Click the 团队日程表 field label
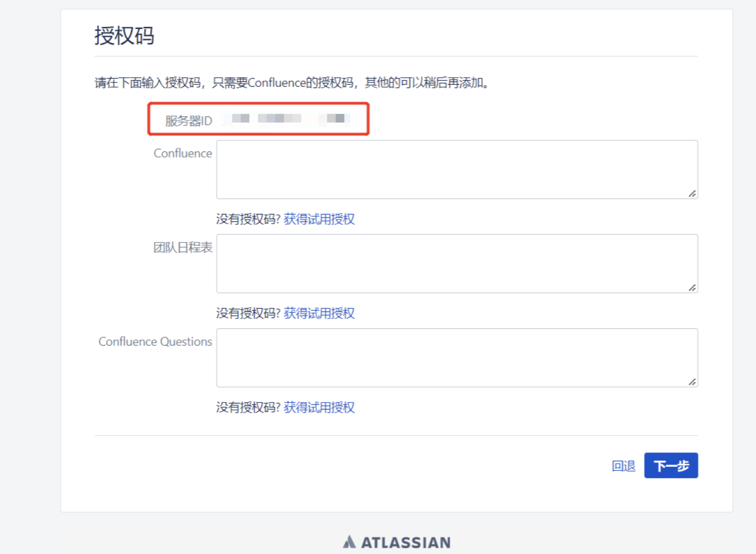This screenshot has height=554, width=756. point(183,248)
